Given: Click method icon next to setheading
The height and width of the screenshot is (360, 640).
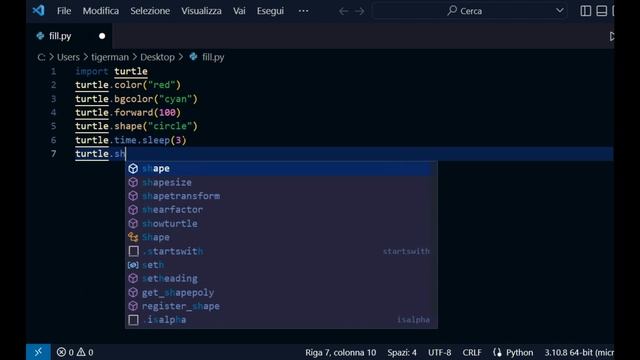Looking at the screenshot, I should pos(133,278).
